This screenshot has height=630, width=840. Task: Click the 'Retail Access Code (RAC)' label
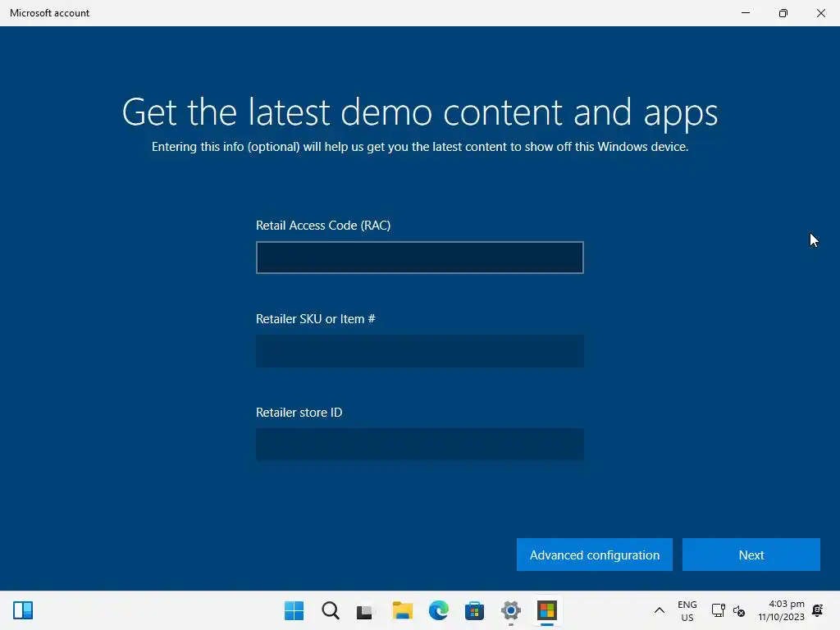coord(323,226)
